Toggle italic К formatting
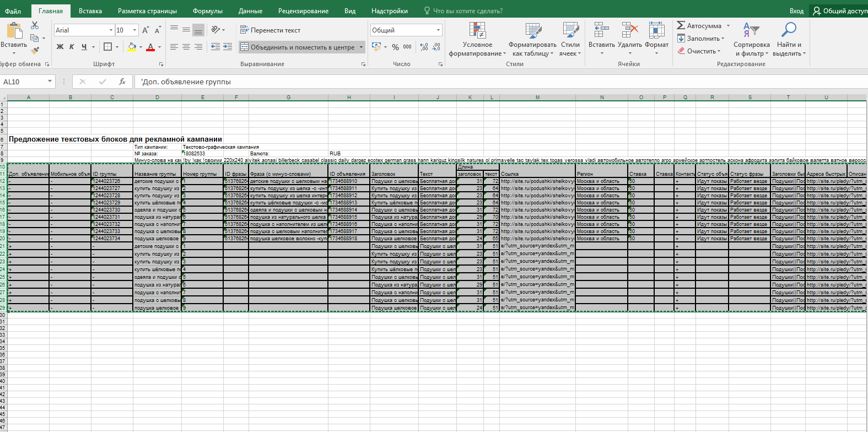 72,47
